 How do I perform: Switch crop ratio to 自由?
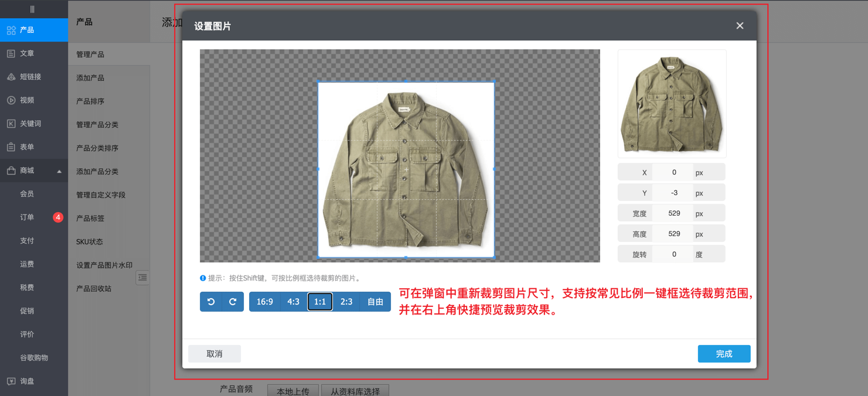[375, 302]
